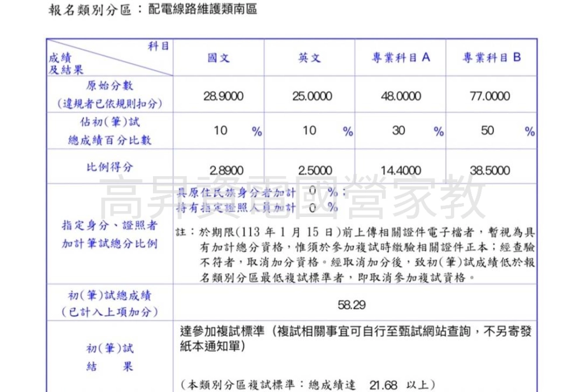Click the 英文 column header

pos(309,58)
